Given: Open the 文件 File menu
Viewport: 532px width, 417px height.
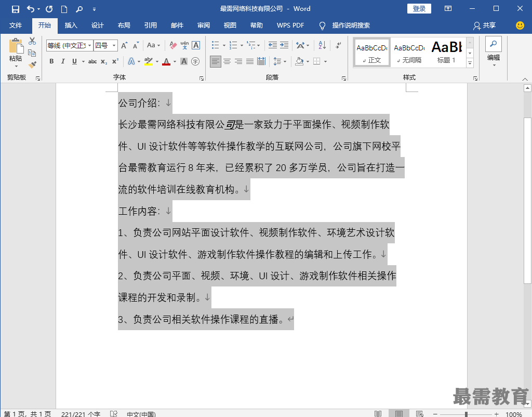Looking at the screenshot, I should (16, 25).
